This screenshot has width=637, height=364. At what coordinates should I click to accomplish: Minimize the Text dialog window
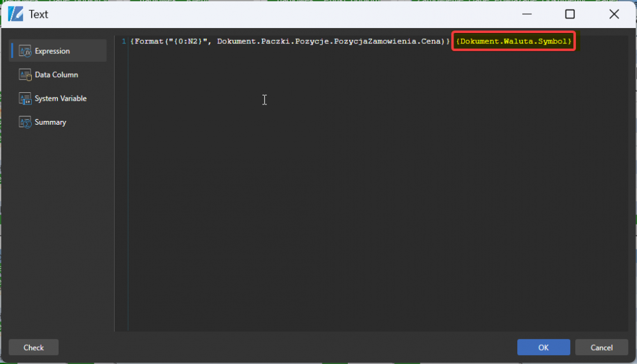coord(527,14)
